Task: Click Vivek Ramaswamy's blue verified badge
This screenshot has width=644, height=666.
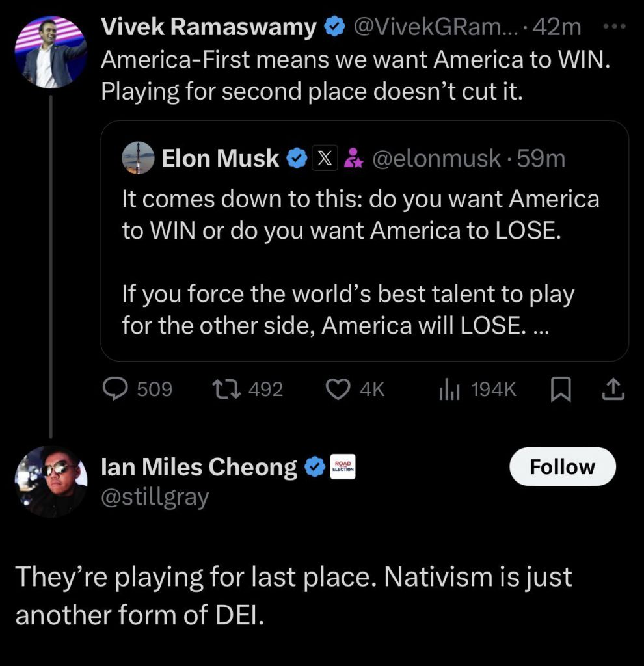Action: point(334,27)
